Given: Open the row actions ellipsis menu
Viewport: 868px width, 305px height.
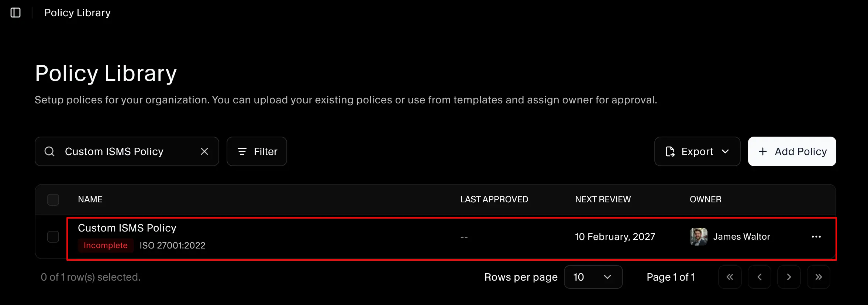Looking at the screenshot, I should [x=816, y=237].
